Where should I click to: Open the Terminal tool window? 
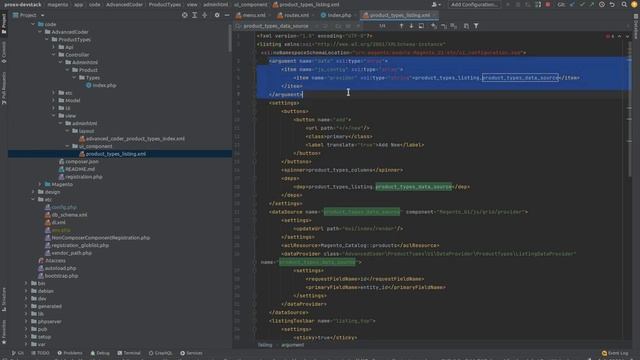coord(129,353)
